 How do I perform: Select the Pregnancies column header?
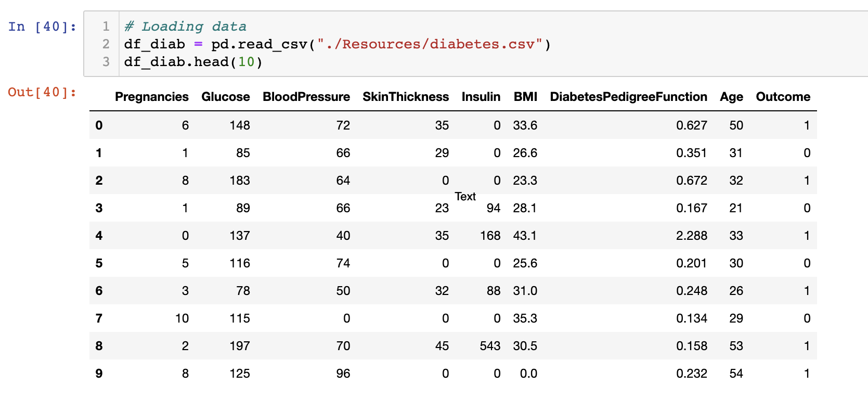(x=151, y=97)
